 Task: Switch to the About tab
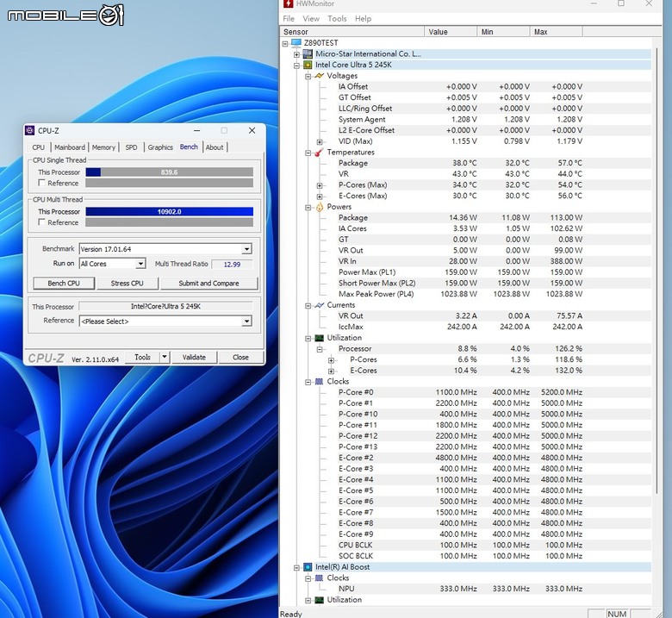215,147
